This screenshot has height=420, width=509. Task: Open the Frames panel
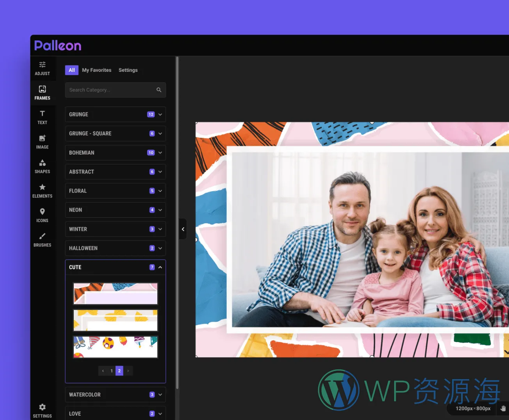(42, 93)
